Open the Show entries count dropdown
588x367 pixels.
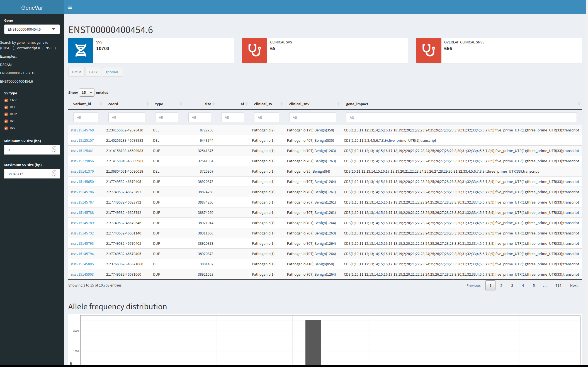[87, 92]
